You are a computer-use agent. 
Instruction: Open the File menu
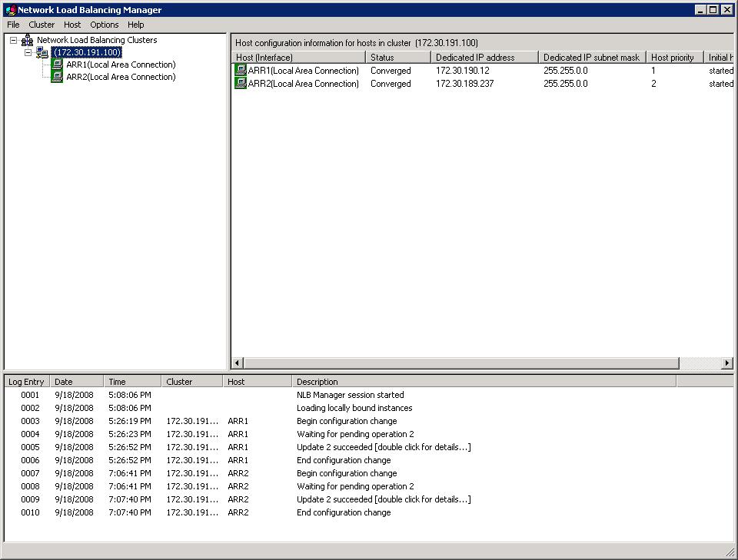point(13,25)
